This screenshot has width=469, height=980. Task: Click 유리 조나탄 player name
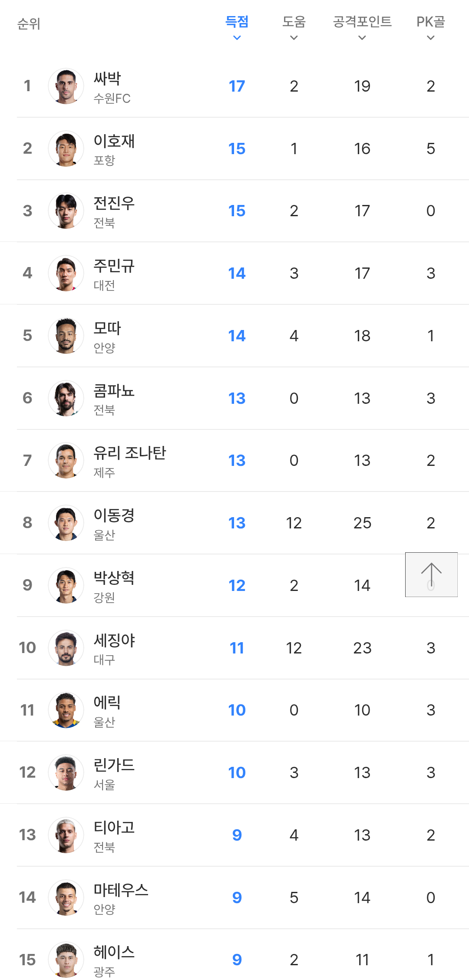(130, 453)
